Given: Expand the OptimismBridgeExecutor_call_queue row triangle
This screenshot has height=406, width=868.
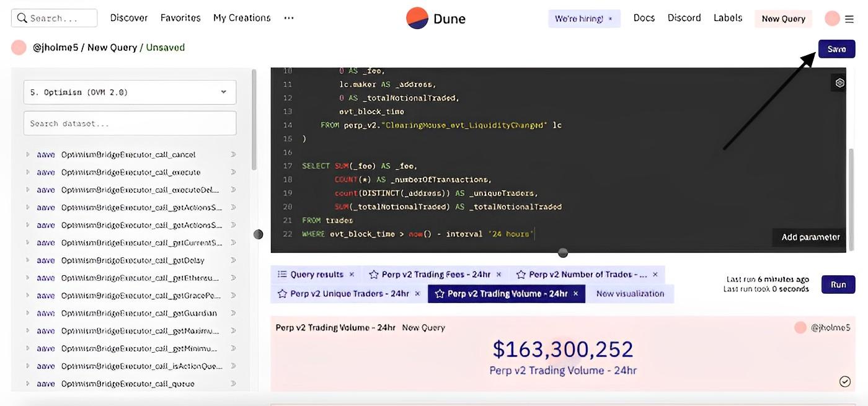Looking at the screenshot, I should pos(27,384).
